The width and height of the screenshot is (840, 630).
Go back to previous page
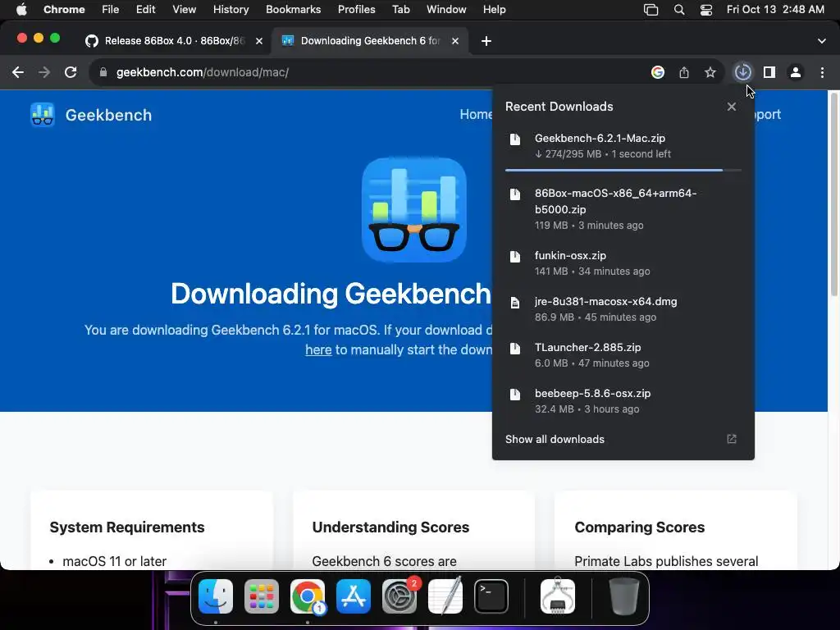pyautogui.click(x=18, y=72)
